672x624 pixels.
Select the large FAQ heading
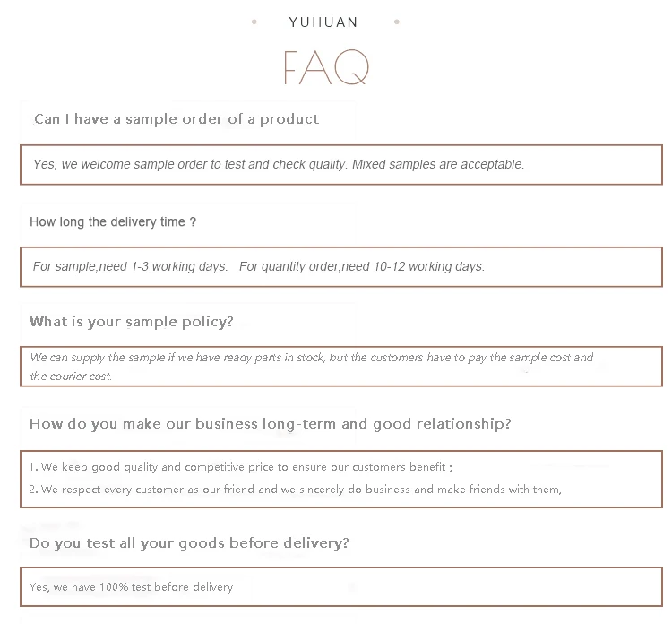click(325, 67)
